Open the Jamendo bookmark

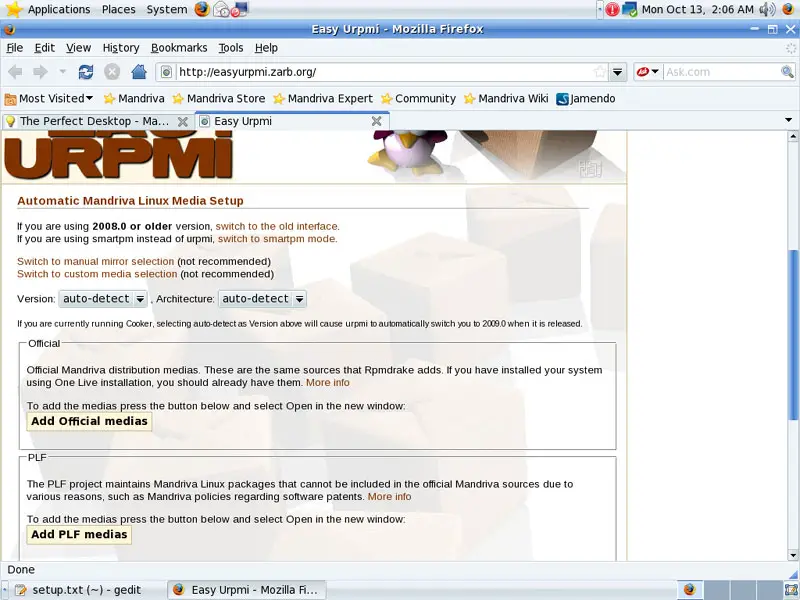586,98
